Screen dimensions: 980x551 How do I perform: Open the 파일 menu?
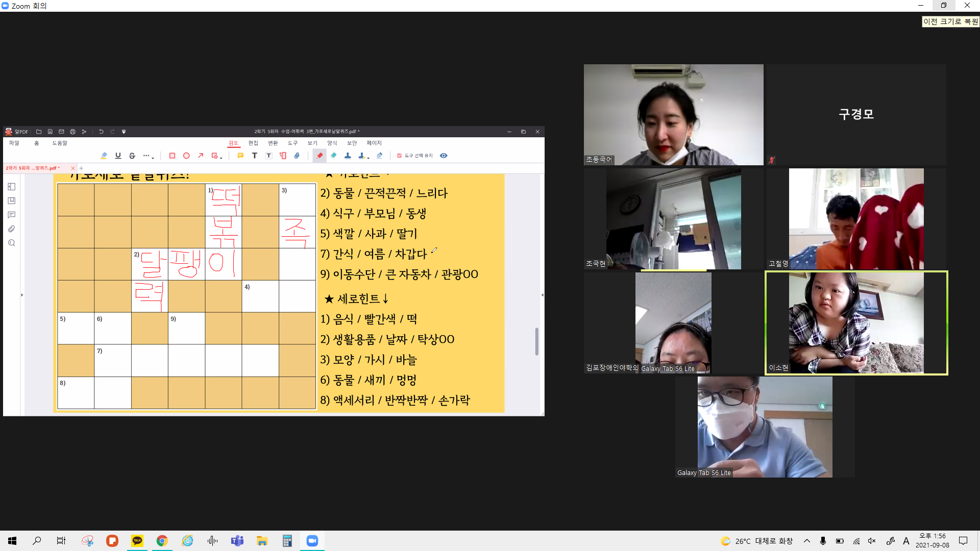point(14,143)
